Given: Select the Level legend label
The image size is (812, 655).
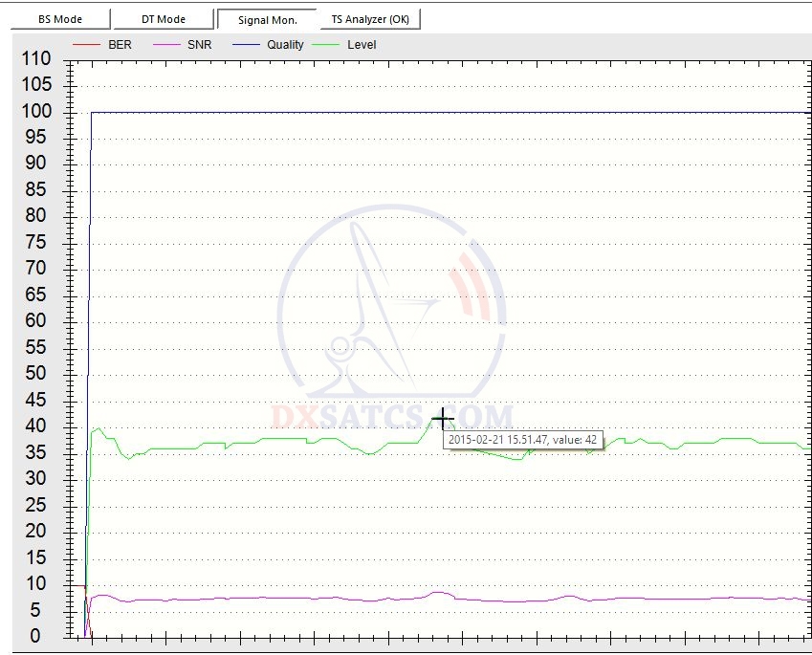Looking at the screenshot, I should pyautogui.click(x=362, y=45).
